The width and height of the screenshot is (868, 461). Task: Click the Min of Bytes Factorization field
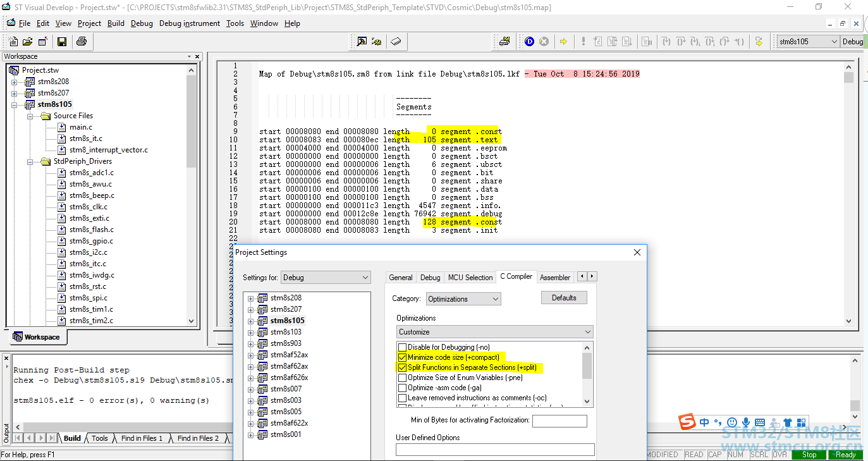pyautogui.click(x=559, y=421)
